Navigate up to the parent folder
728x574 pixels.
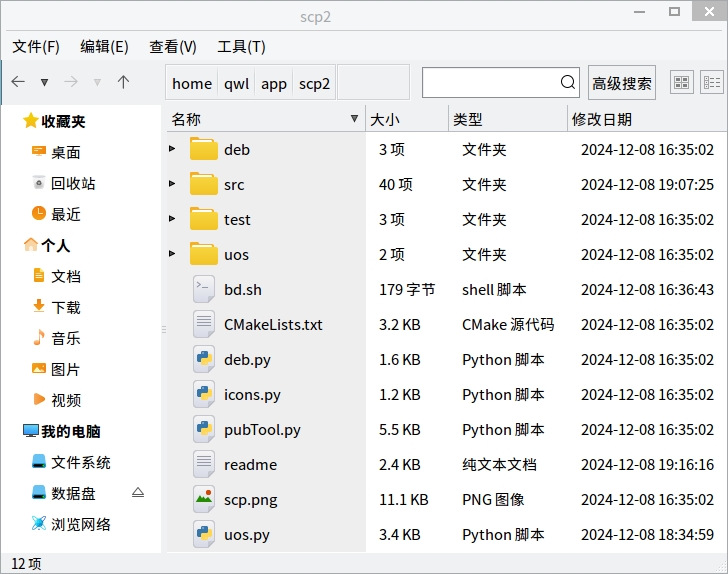tap(123, 82)
